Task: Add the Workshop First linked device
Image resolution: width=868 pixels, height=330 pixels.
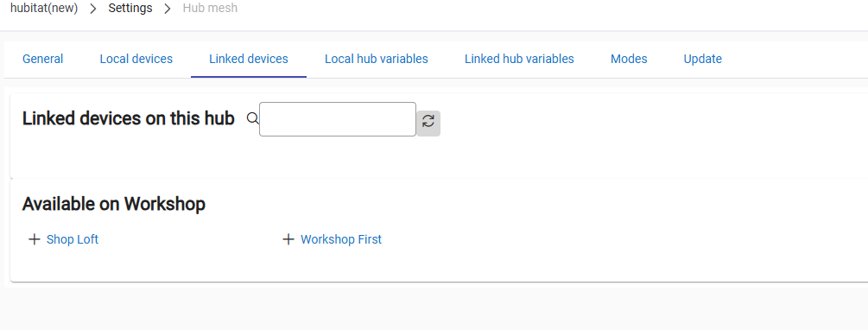Action: 341,239
